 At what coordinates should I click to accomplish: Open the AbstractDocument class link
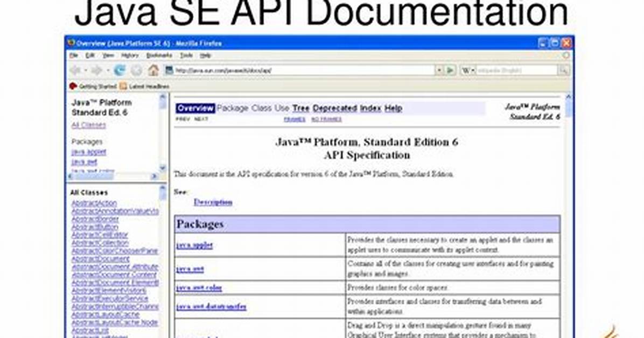(x=100, y=259)
